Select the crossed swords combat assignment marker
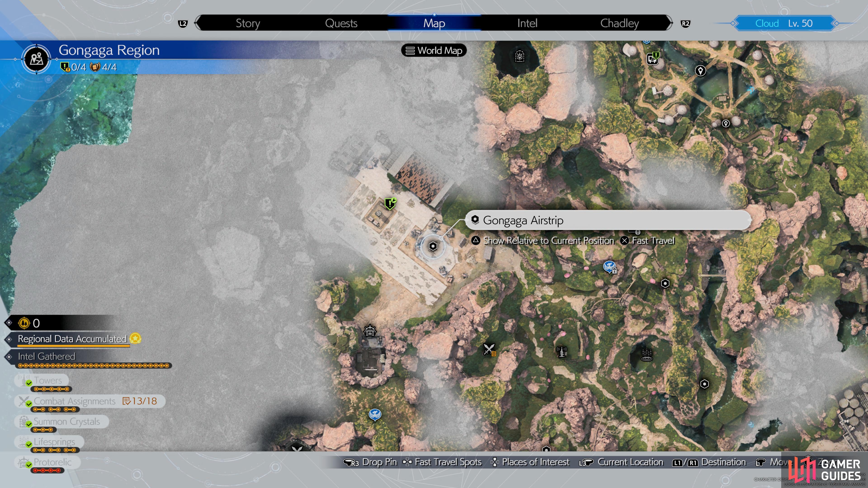868x488 pixels. (x=489, y=349)
